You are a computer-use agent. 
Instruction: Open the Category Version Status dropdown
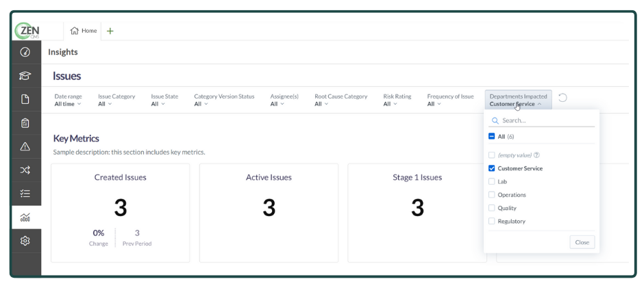click(x=224, y=100)
